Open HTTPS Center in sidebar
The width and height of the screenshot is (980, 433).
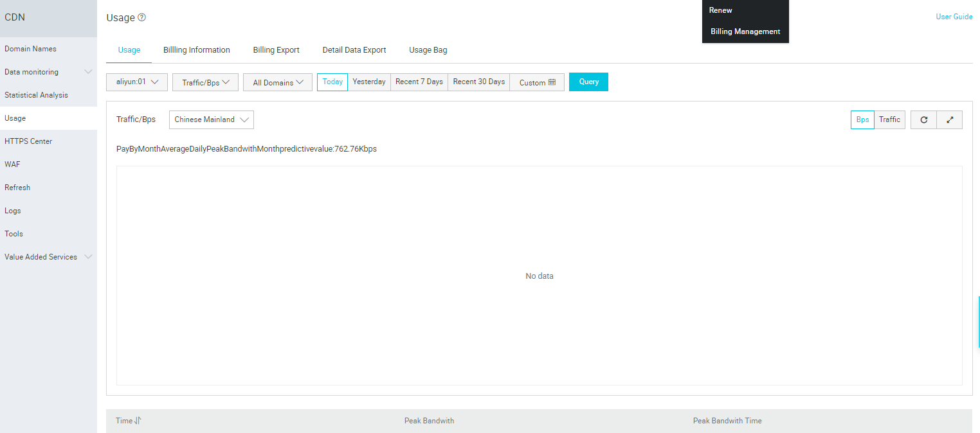(x=48, y=141)
